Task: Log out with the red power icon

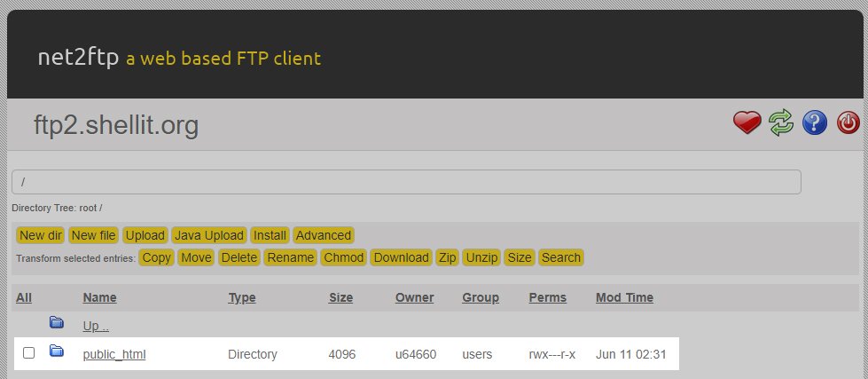Action: (848, 122)
